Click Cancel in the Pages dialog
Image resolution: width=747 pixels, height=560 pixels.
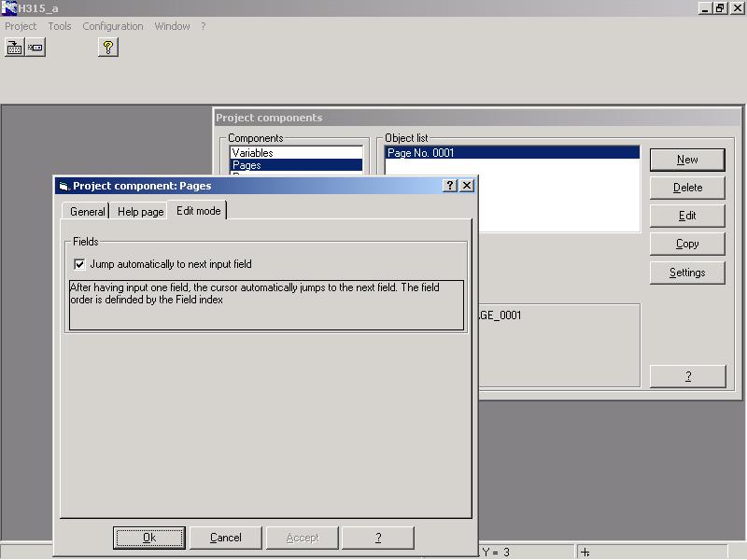click(x=226, y=538)
